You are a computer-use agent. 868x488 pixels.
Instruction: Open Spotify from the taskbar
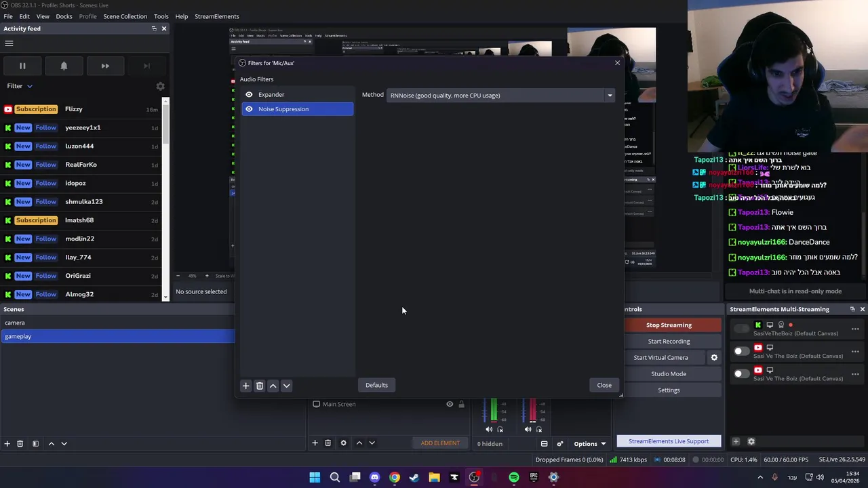[514, 477]
